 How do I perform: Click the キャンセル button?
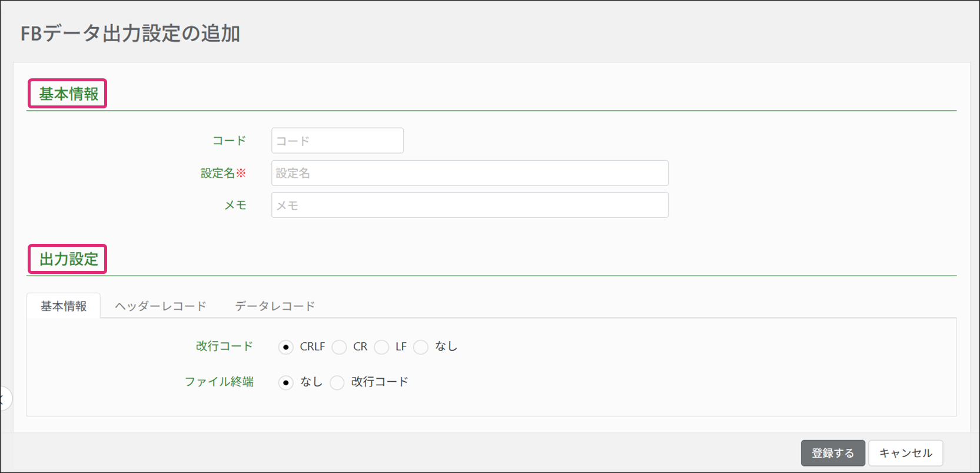tap(905, 453)
